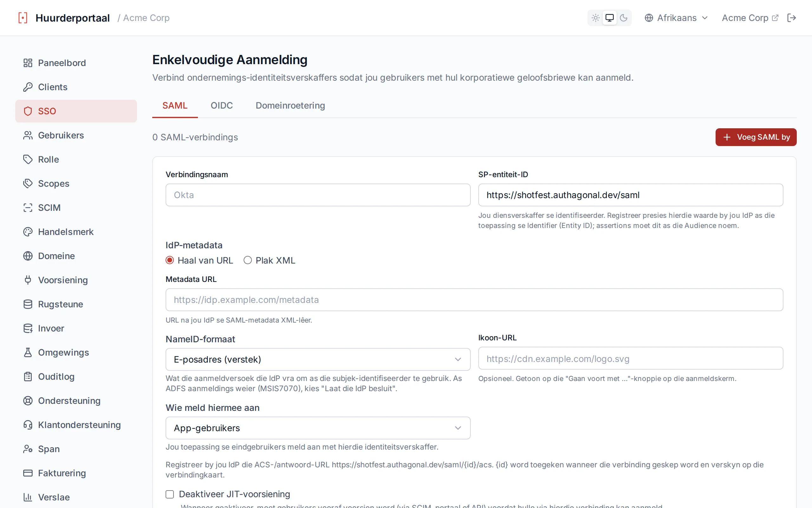Click 'Jou toepassing se eindgebruikers' helper text

pyautogui.click(x=302, y=447)
